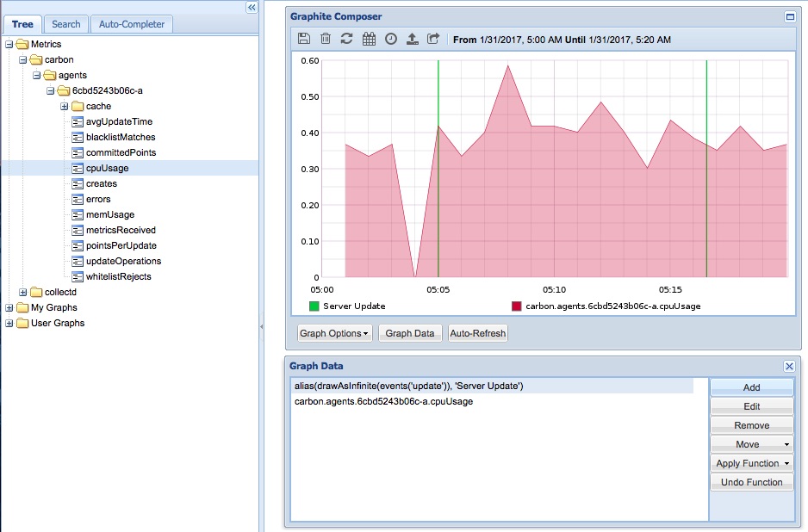Click the pointsPerUpdate metric leaf icon
This screenshot has width=808, height=532.
pyautogui.click(x=78, y=245)
